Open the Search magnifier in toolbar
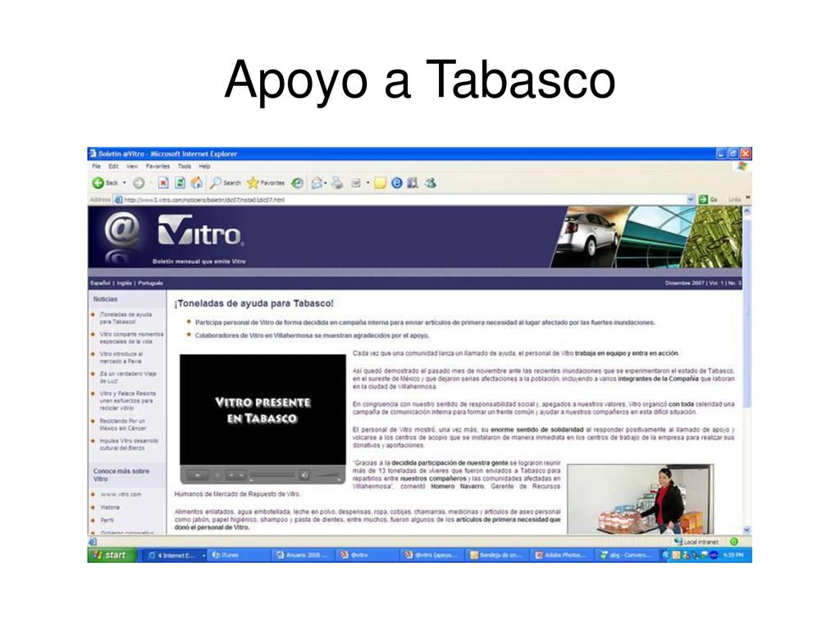Image resolution: width=840 pixels, height=630 pixels. pos(225,183)
